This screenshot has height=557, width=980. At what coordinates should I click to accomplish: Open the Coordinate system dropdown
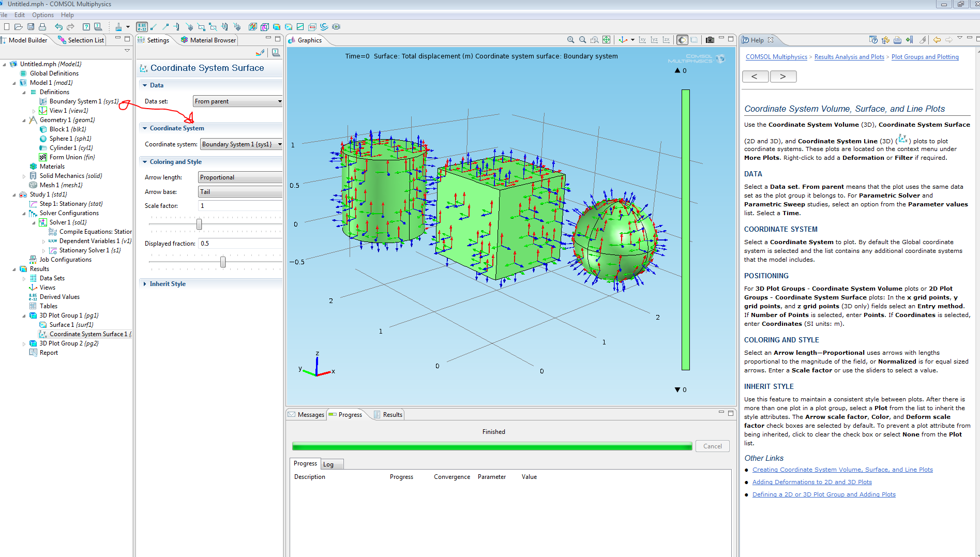[242, 144]
